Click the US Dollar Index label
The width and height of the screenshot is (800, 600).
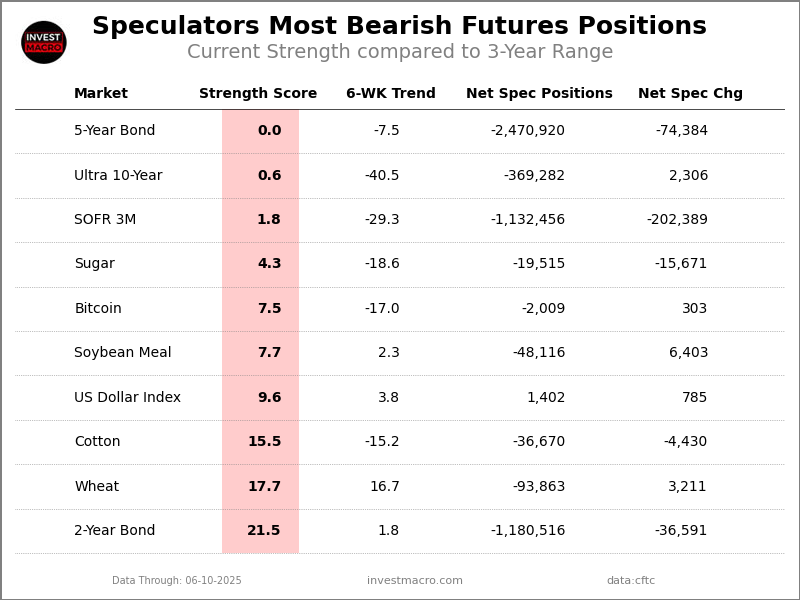(127, 398)
